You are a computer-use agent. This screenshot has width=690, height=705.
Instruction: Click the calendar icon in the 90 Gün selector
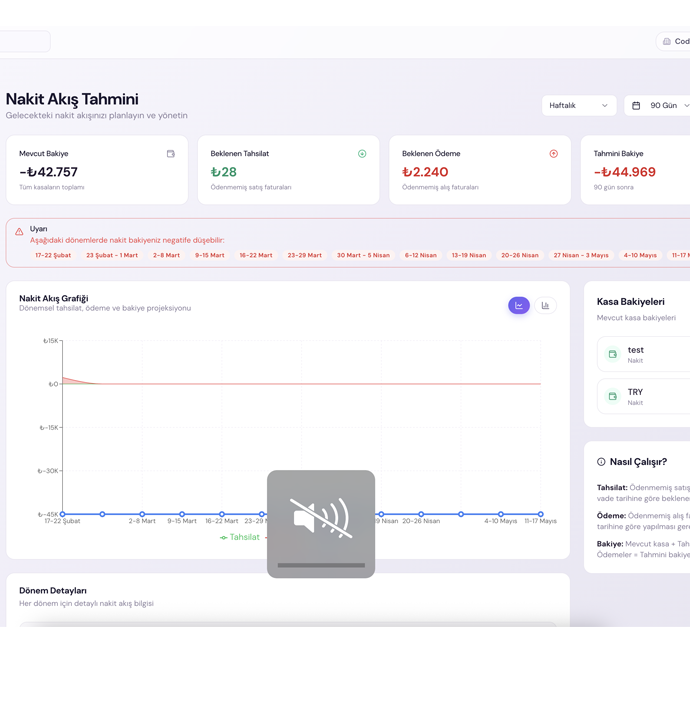tap(636, 106)
